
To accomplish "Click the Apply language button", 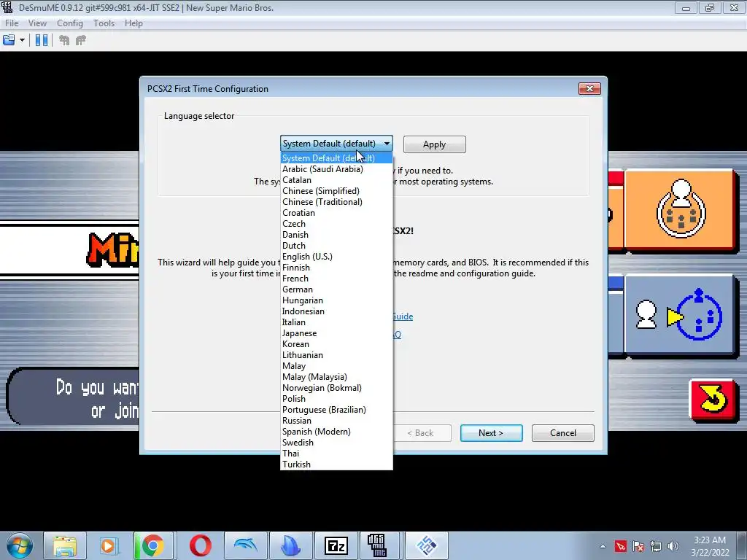I will pyautogui.click(x=435, y=144).
